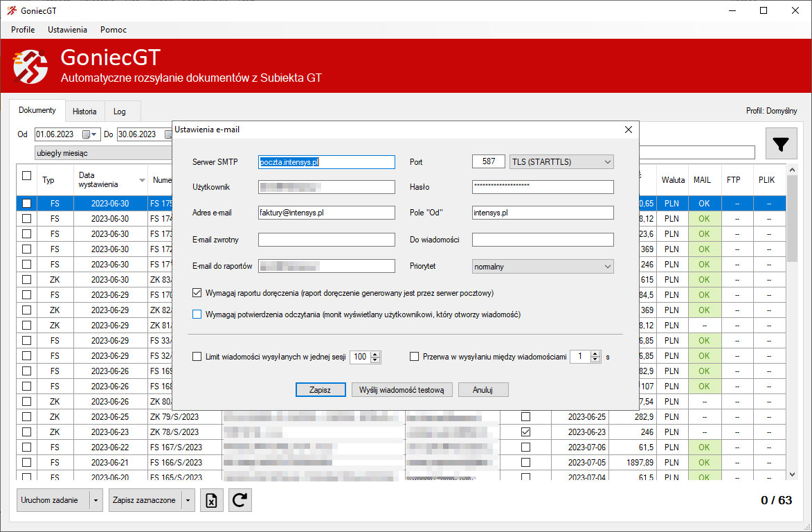Click the table's vertical scrollbar thumb

coord(792,219)
